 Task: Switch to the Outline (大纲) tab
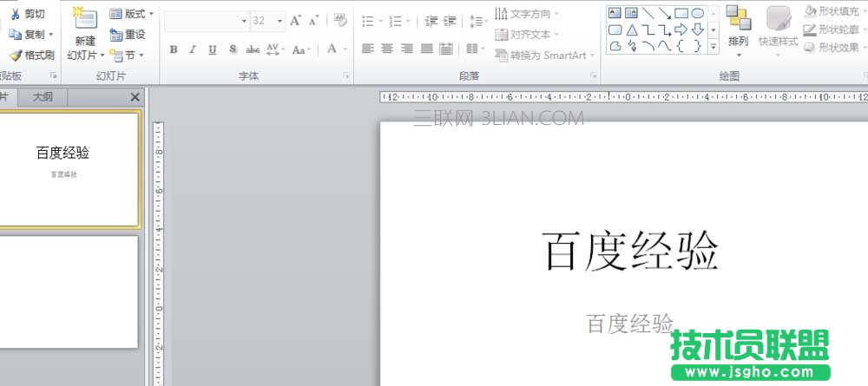click(x=43, y=97)
